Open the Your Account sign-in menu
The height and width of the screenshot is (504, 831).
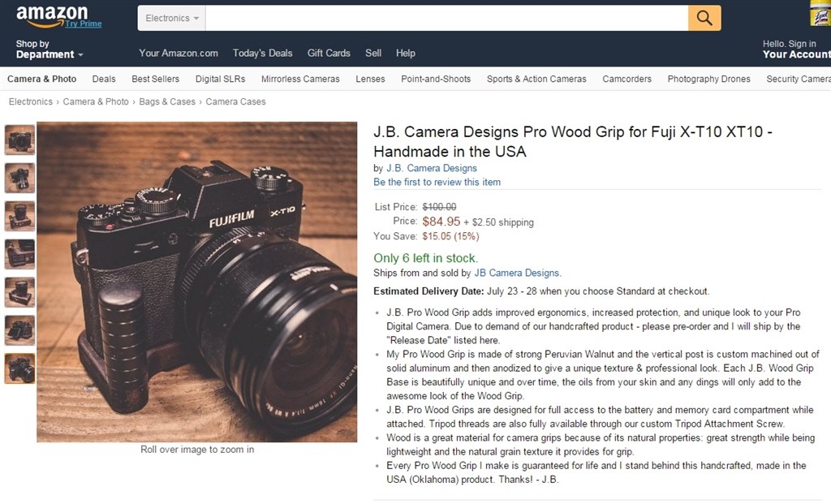click(x=797, y=50)
